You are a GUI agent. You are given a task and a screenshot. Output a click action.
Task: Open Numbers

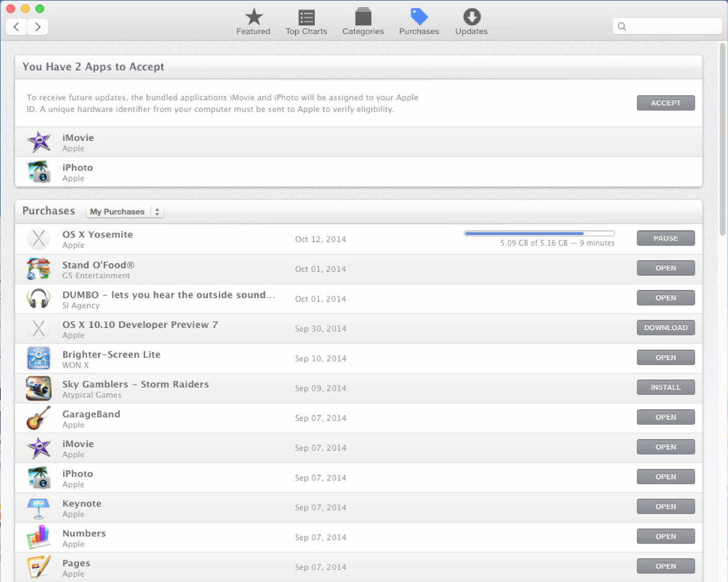[x=665, y=536]
